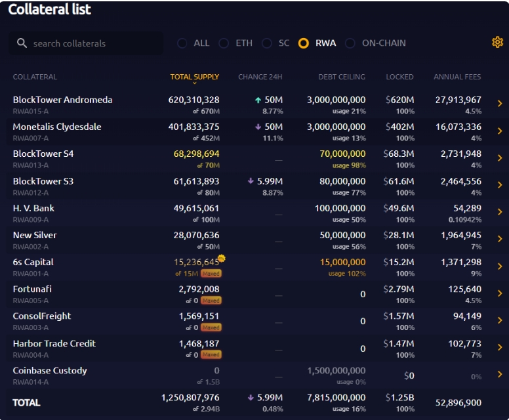Sort by LOCKED column header
Screen dimensions: 509x420
click(399, 77)
